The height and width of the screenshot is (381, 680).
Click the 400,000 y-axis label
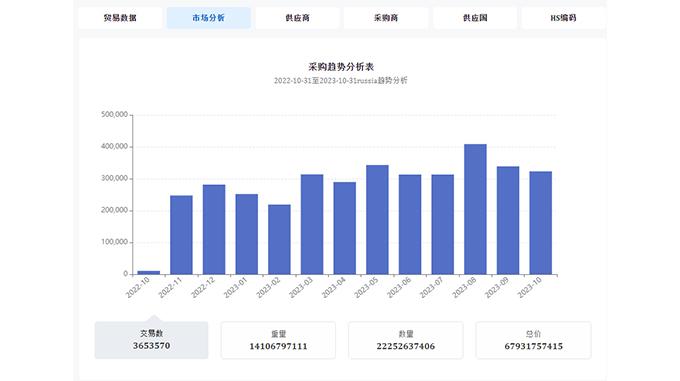click(x=114, y=147)
